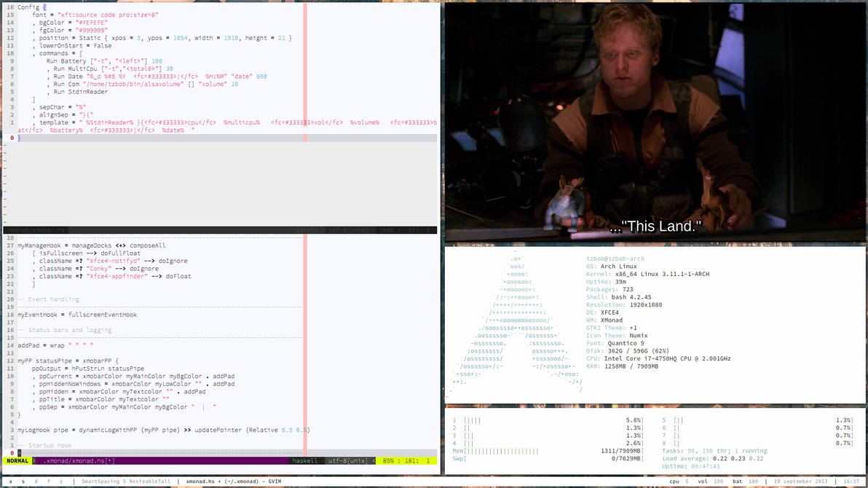868x488 pixels.
Task: Click the 'WM: XMonad' line
Action: click(x=604, y=320)
